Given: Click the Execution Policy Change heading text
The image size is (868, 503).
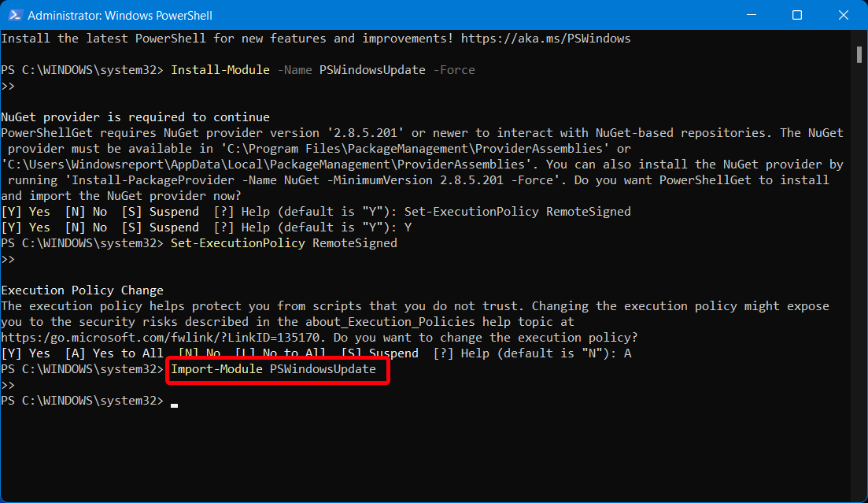Looking at the screenshot, I should pyautogui.click(x=81, y=290).
